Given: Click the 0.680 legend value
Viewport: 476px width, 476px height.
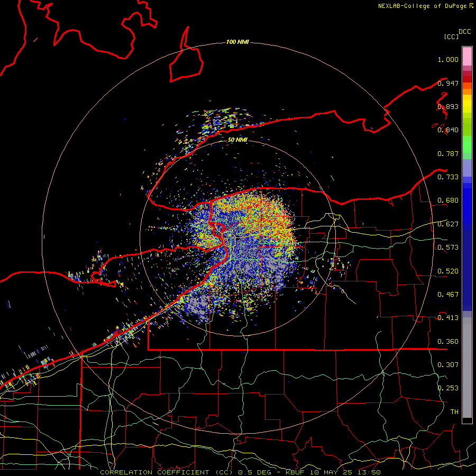Looking at the screenshot, I should point(448,200).
